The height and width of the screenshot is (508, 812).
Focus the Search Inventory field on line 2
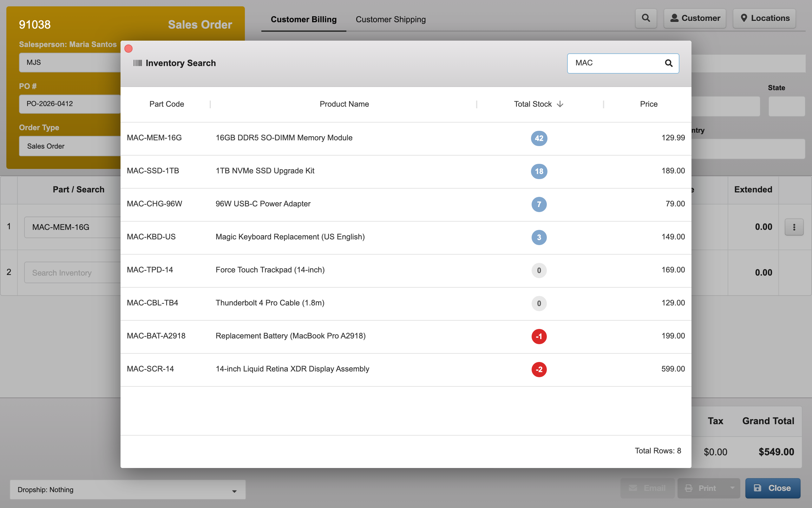pos(72,272)
